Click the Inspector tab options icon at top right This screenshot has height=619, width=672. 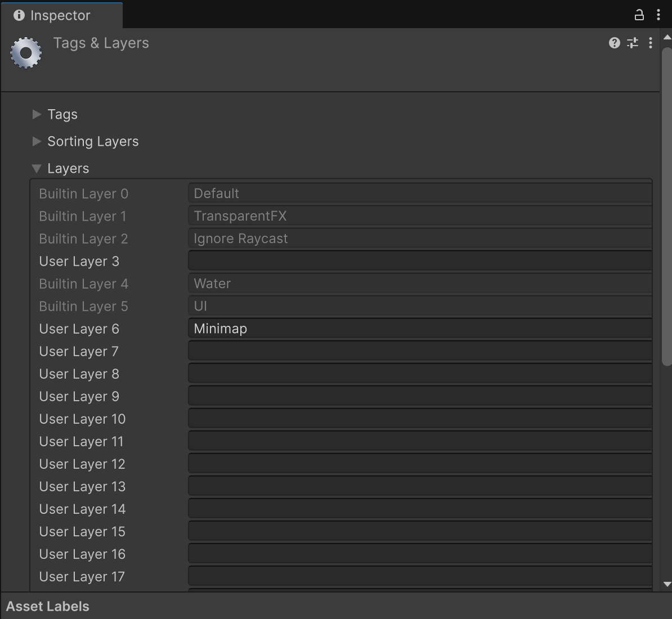tap(658, 15)
